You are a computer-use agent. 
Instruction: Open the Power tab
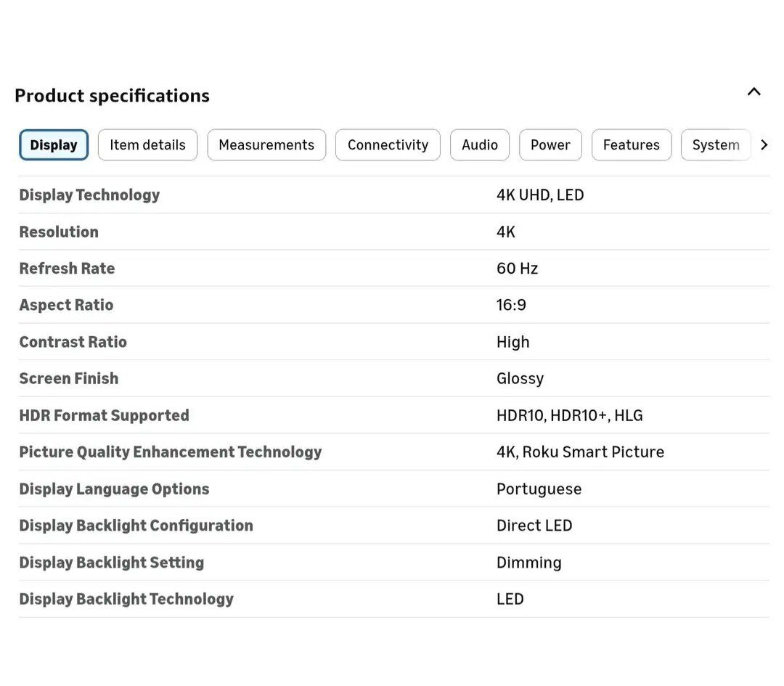pos(550,145)
